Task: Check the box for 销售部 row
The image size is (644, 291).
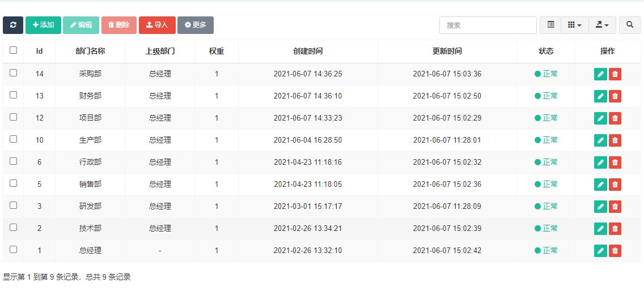Action: click(x=13, y=183)
